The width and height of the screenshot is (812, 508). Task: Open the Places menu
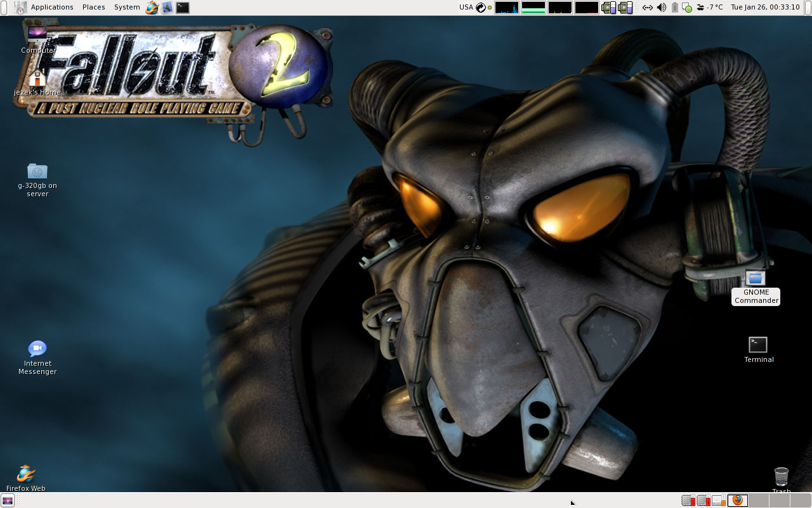[94, 7]
